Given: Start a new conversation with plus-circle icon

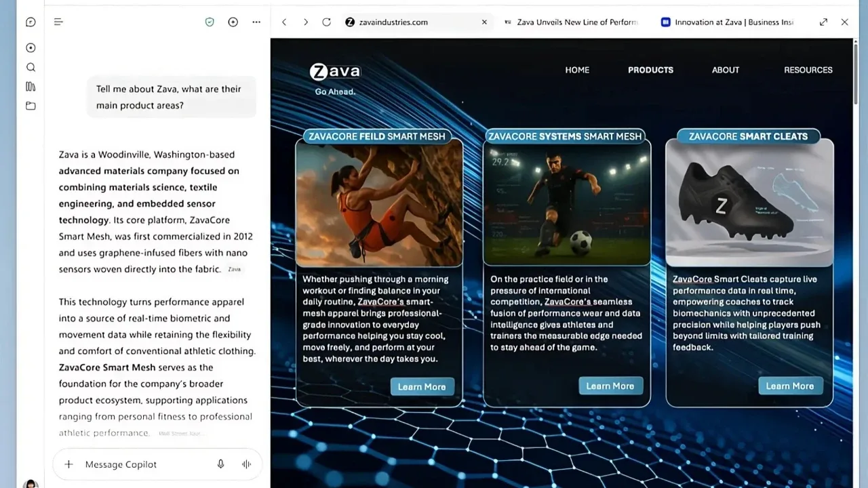Looking at the screenshot, I should [x=233, y=22].
